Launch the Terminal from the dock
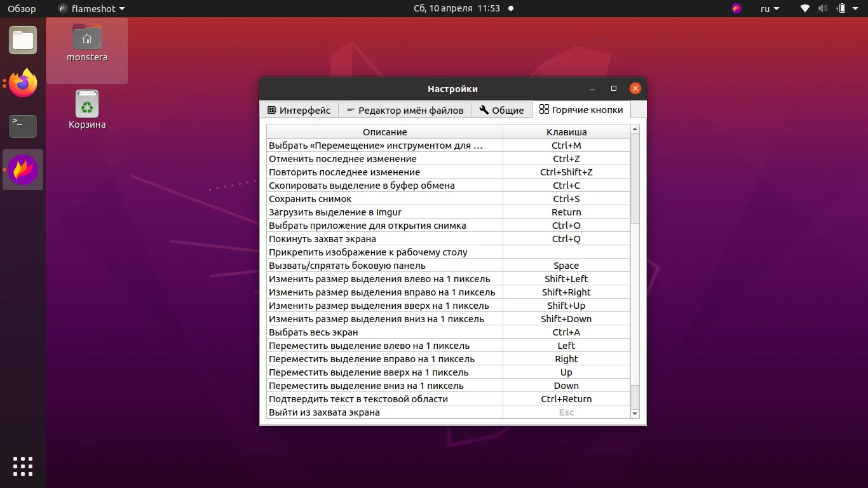This screenshot has height=488, width=868. coord(23,126)
